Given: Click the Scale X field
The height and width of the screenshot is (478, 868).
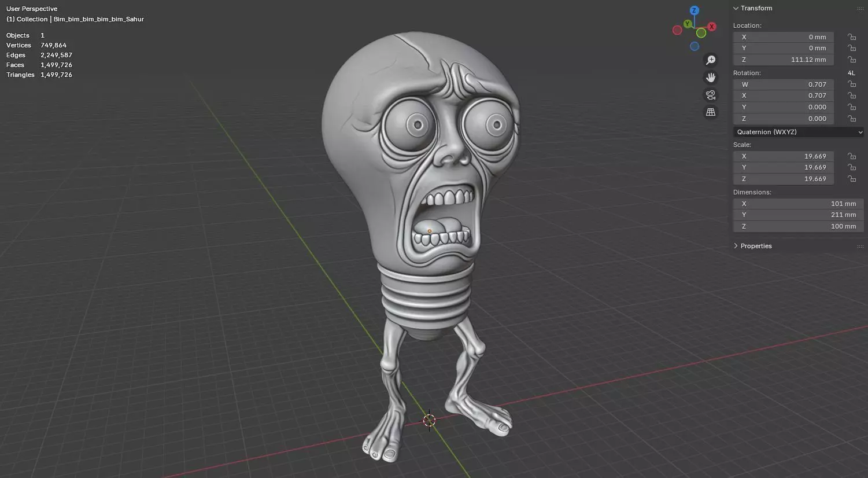Looking at the screenshot, I should click(784, 156).
